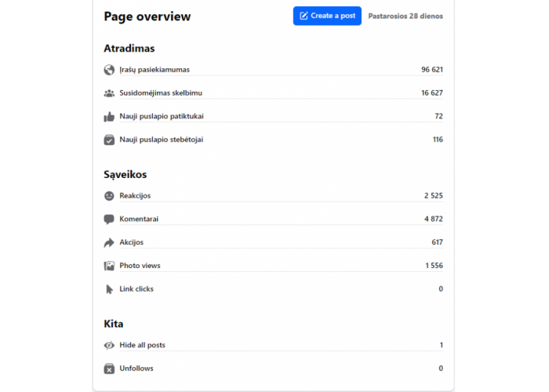Select the Susidomėjimas skelbimu label
Screen dimensions: 549x392
pos(161,93)
